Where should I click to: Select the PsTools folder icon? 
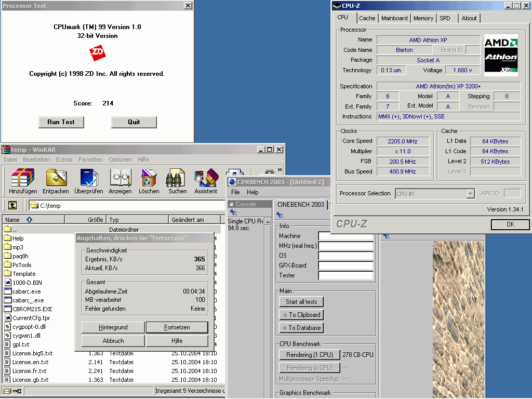click(x=7, y=264)
